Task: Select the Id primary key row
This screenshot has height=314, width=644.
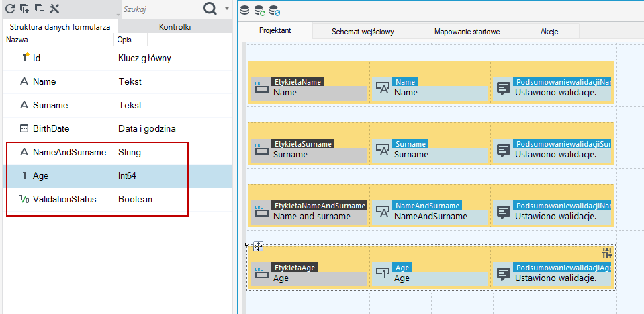Action: tap(118, 58)
